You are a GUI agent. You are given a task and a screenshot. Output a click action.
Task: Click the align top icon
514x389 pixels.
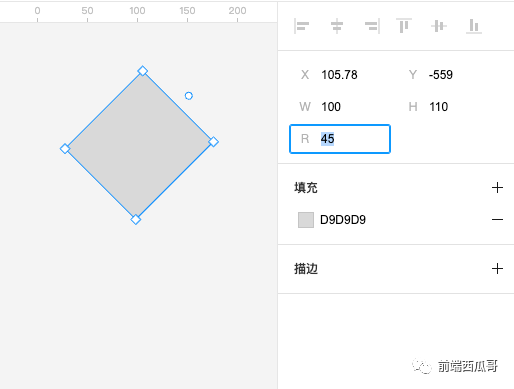point(404,26)
